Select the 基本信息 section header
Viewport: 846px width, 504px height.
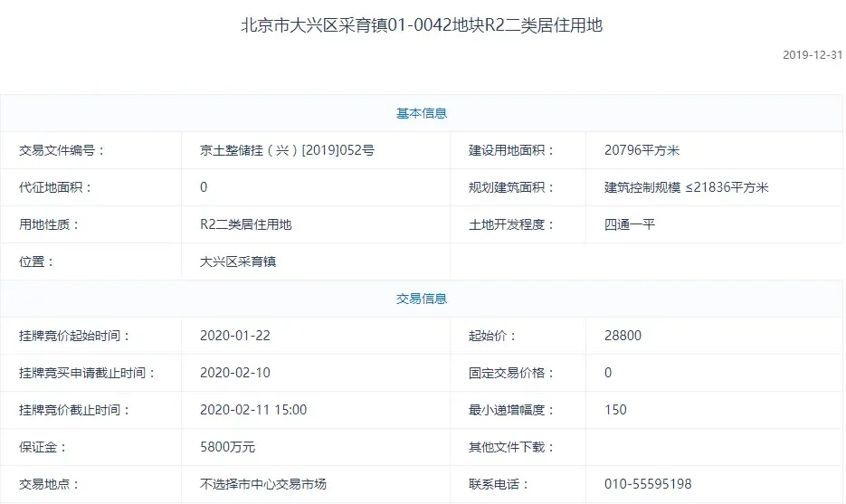(x=422, y=113)
